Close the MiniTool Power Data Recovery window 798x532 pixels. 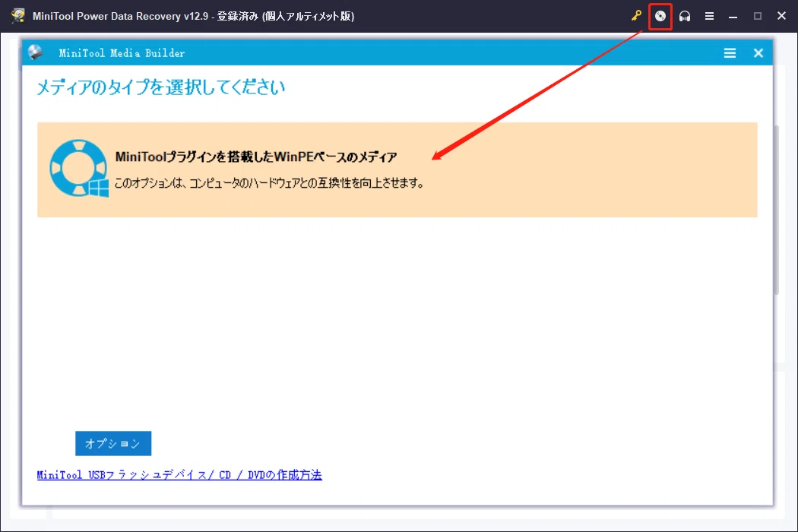click(x=782, y=16)
